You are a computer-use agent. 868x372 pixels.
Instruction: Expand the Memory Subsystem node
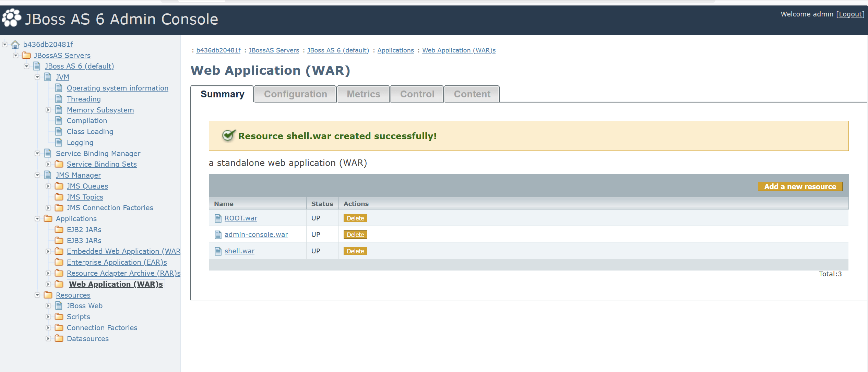click(48, 110)
